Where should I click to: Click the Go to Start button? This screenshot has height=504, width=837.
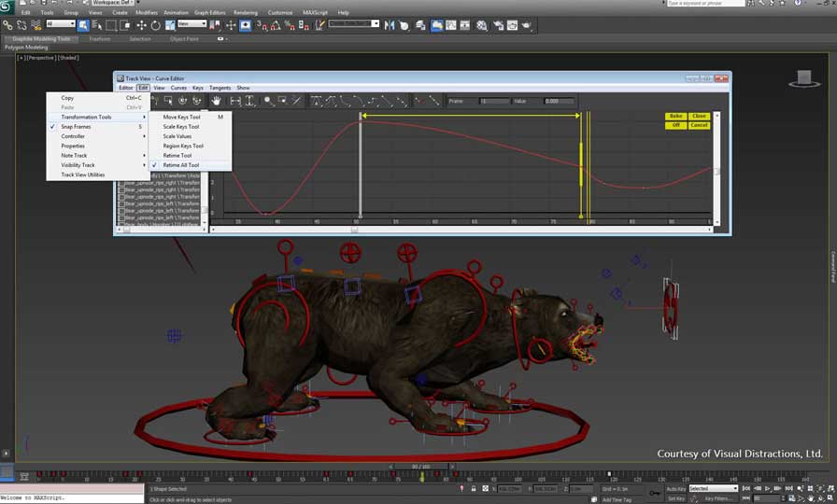(x=746, y=488)
